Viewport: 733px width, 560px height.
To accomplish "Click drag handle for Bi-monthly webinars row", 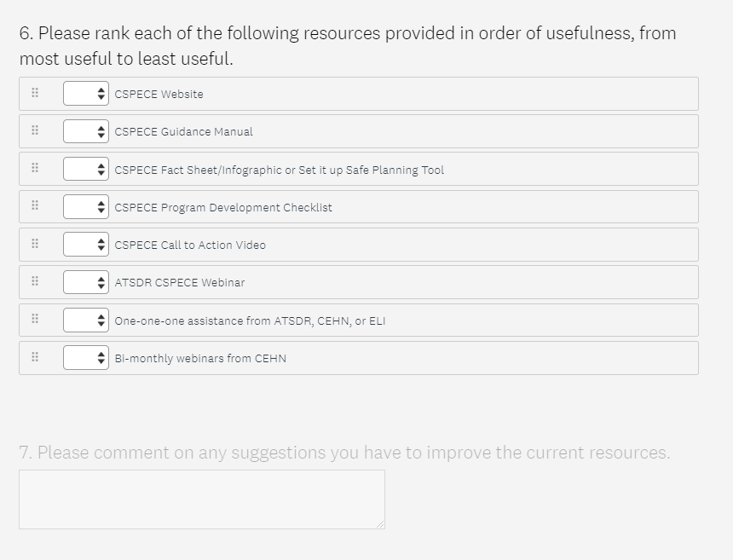I will [x=35, y=357].
